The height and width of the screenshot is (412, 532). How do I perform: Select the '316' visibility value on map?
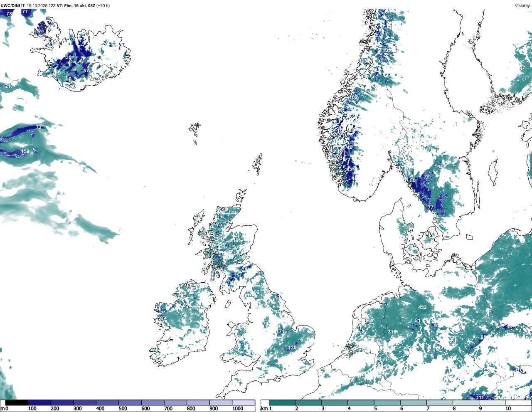pyautogui.click(x=392, y=332)
